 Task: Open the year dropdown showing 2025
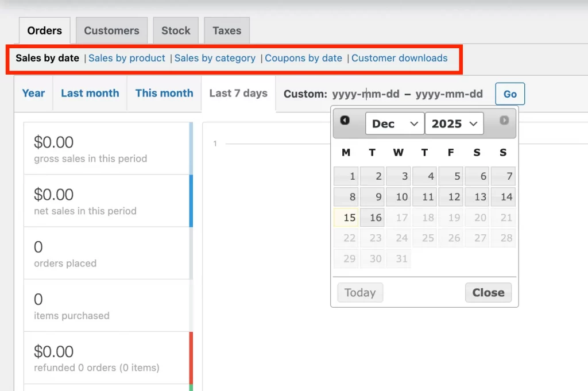point(454,123)
